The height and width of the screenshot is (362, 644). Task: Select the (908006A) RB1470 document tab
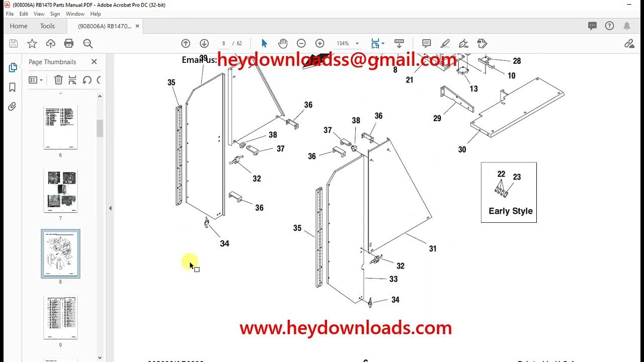tap(105, 26)
